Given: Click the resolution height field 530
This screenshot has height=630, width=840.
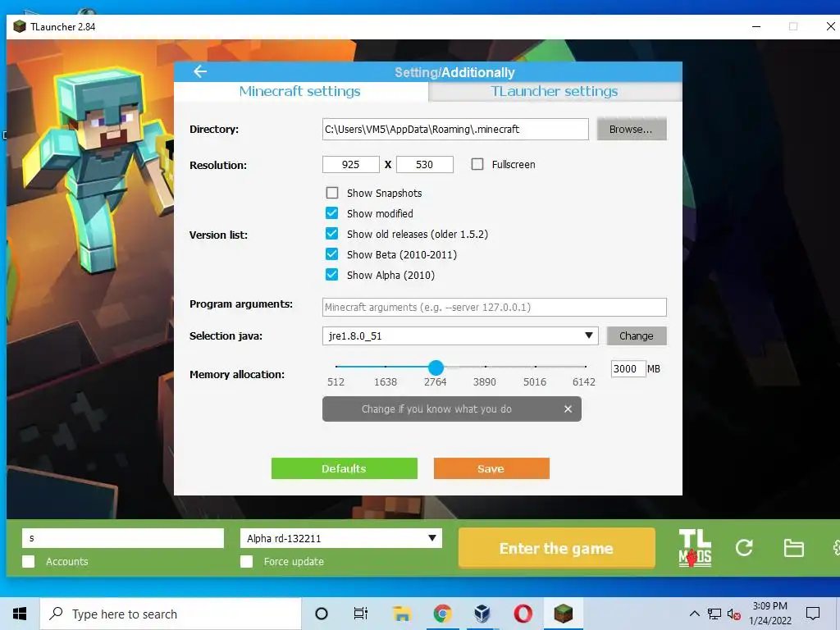Looking at the screenshot, I should coord(425,164).
